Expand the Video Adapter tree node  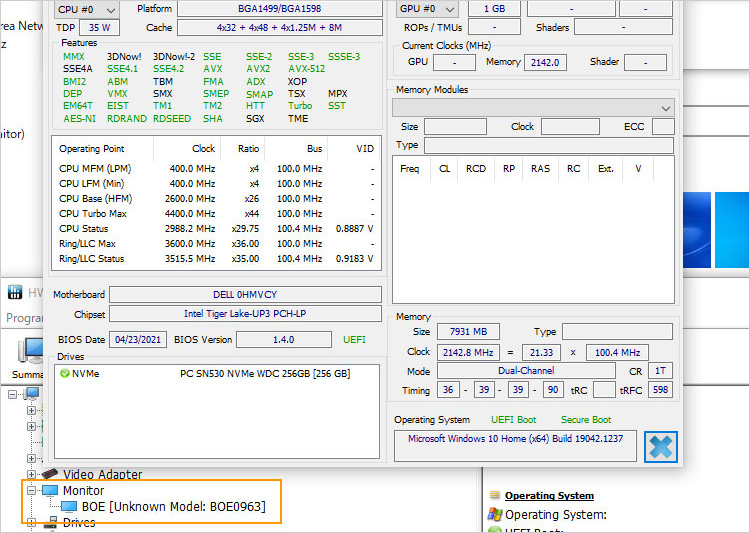[x=30, y=474]
